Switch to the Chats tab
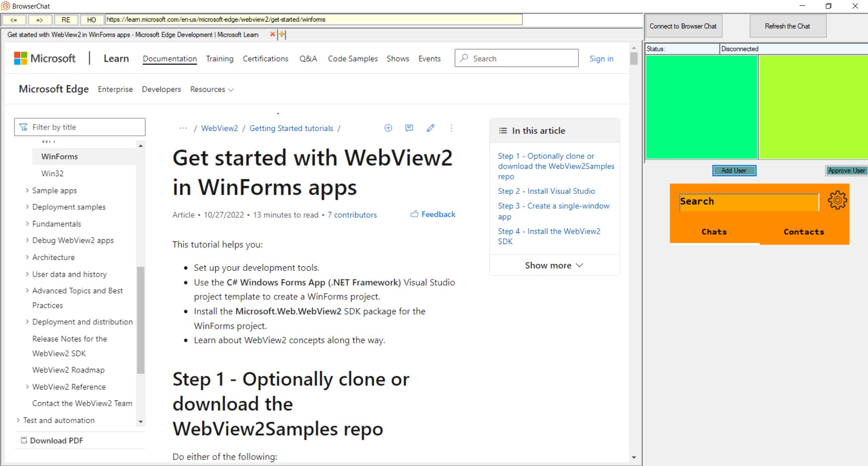 point(714,231)
